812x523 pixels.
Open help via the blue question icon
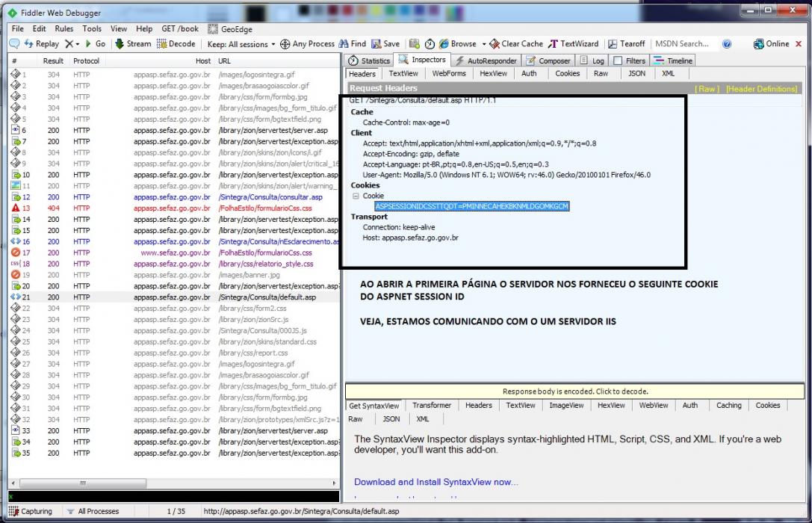click(x=727, y=44)
